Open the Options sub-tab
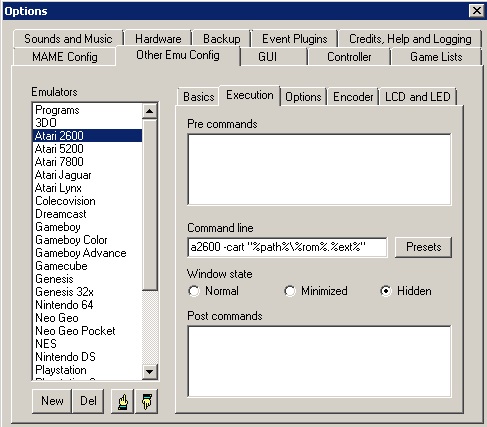 303,97
